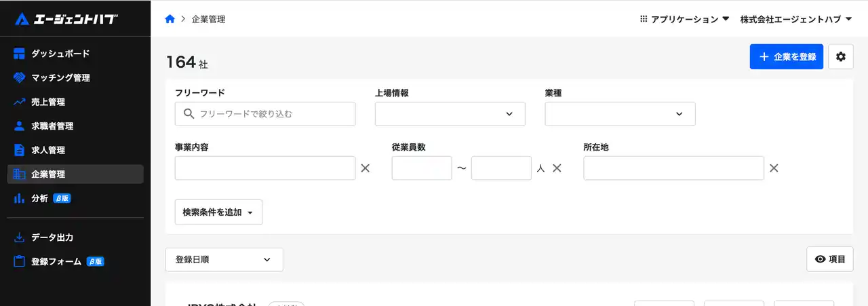Click the Job Seeker Management person icon
The width and height of the screenshot is (868, 306).
(x=19, y=126)
